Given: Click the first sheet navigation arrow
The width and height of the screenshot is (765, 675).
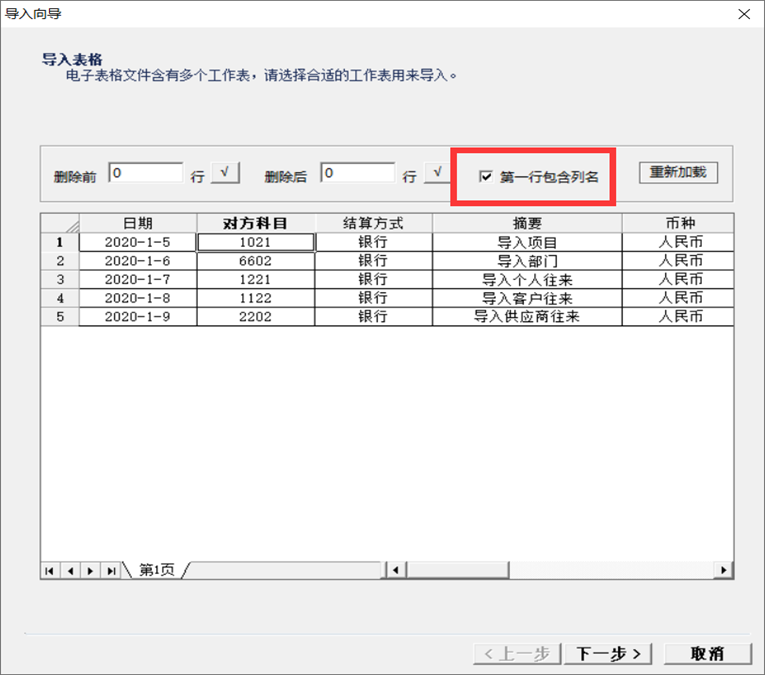Looking at the screenshot, I should point(49,570).
